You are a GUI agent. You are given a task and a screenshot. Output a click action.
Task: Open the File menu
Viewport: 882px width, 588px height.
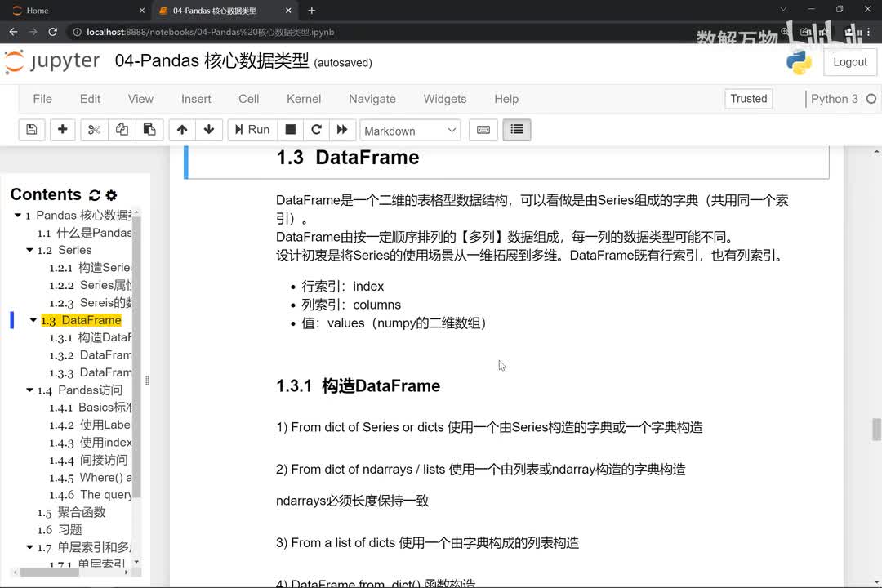(x=42, y=99)
